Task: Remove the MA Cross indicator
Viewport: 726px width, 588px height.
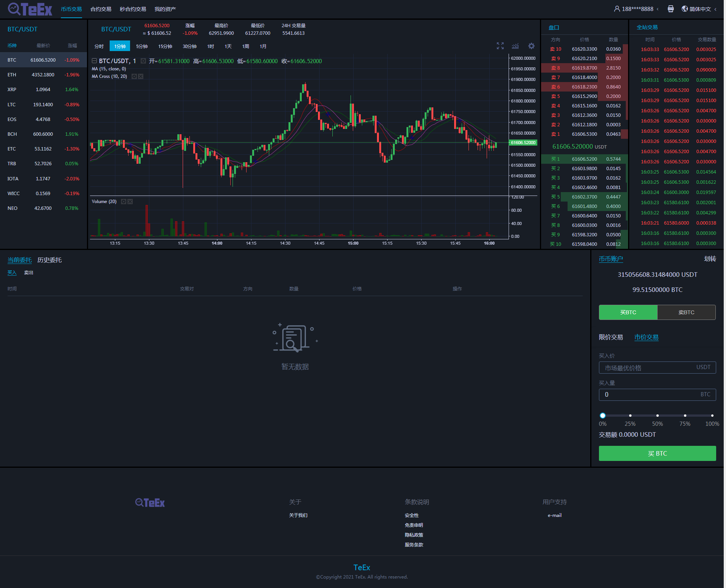Action: [x=141, y=76]
